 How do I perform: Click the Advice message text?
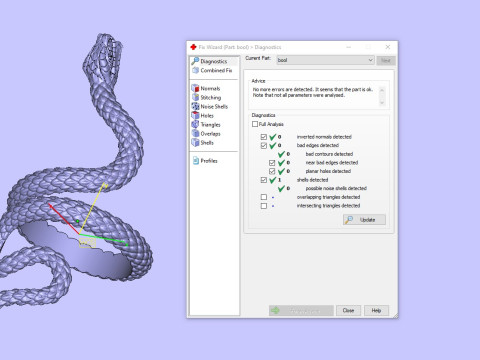(313, 92)
